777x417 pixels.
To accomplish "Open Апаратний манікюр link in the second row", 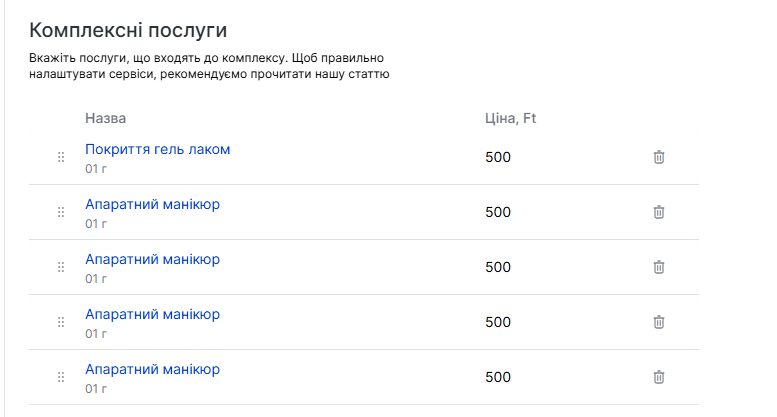I will pyautogui.click(x=152, y=204).
